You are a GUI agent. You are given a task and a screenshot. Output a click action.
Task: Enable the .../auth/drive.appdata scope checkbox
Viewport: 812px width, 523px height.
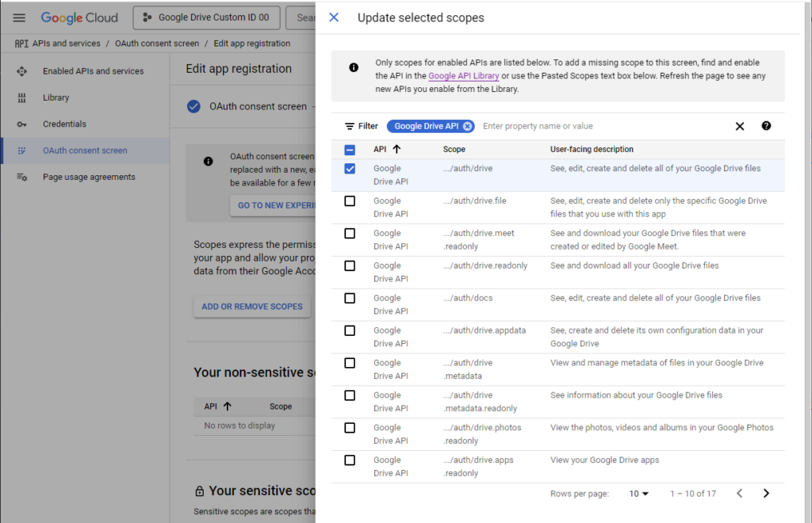pyautogui.click(x=350, y=330)
